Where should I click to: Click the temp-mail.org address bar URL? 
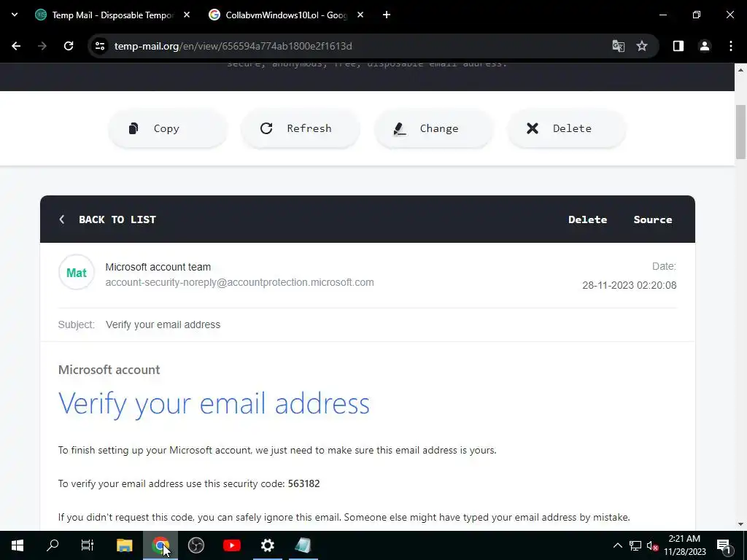(x=233, y=46)
